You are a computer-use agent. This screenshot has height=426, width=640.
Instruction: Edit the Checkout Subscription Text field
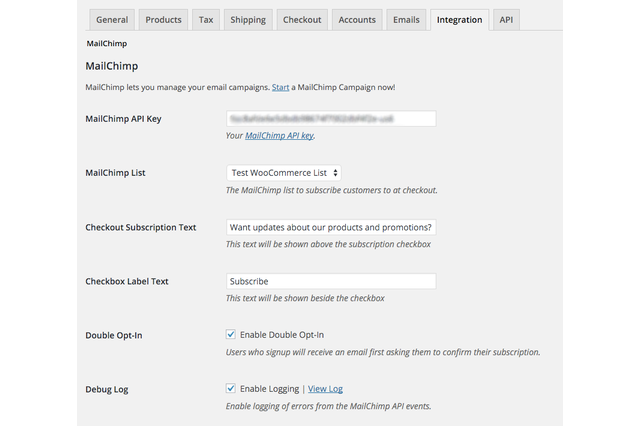click(x=331, y=227)
